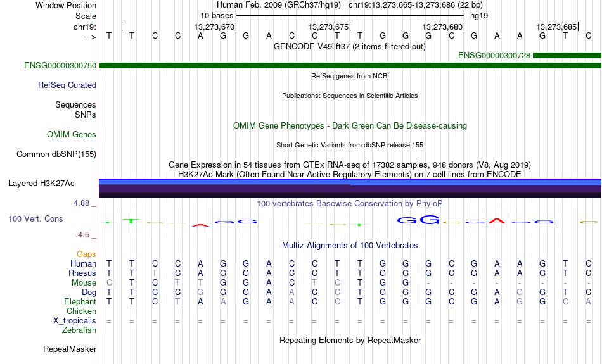Click Multiz Alignments of 100 Vertebrates title
This screenshot has width=602, height=364.
(350, 245)
